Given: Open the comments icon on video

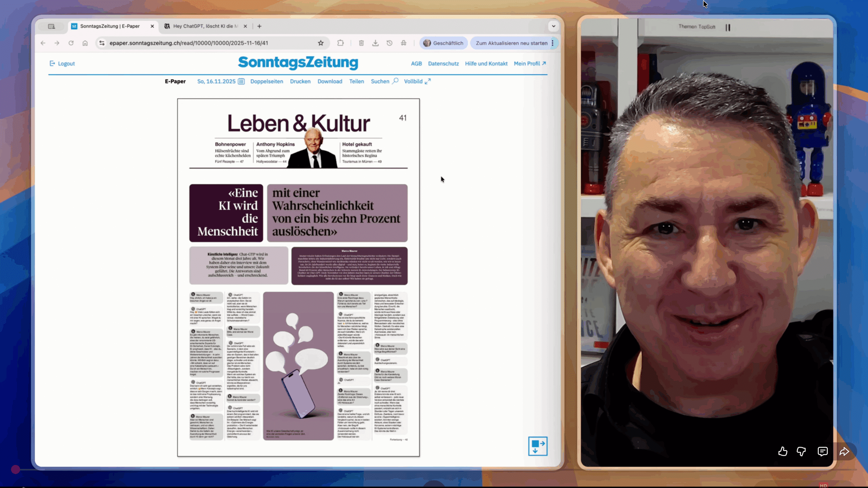Looking at the screenshot, I should pyautogui.click(x=823, y=451).
